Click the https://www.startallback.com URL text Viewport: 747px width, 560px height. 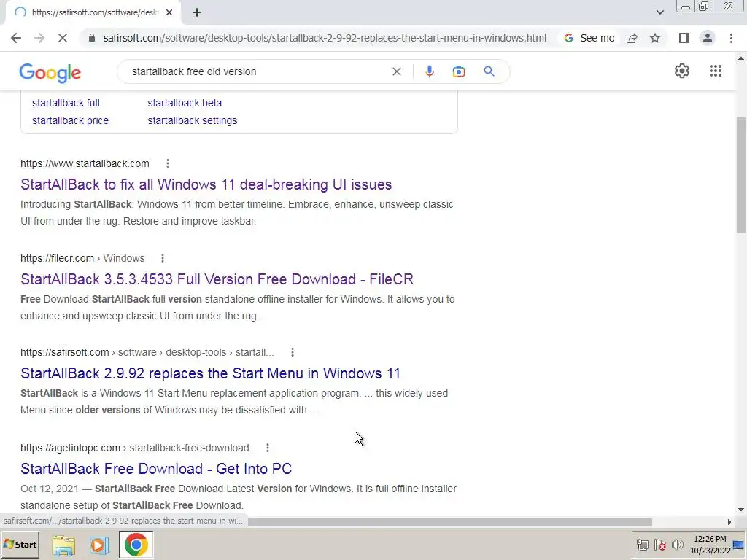click(x=85, y=163)
